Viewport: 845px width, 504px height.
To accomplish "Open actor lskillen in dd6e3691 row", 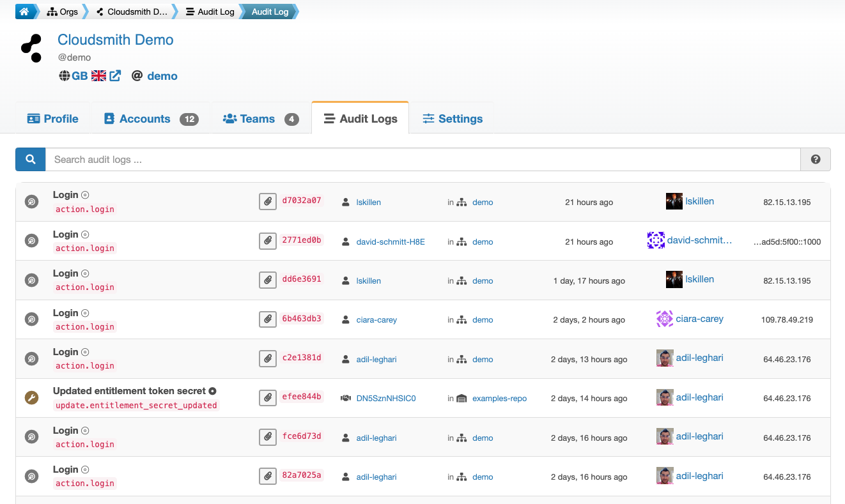I will pyautogui.click(x=699, y=279).
